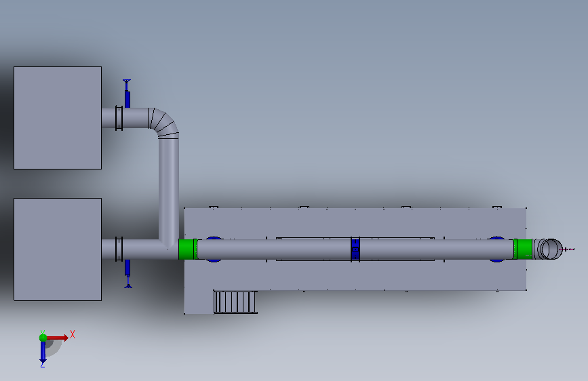Select the lower gray box in the model

click(x=58, y=249)
